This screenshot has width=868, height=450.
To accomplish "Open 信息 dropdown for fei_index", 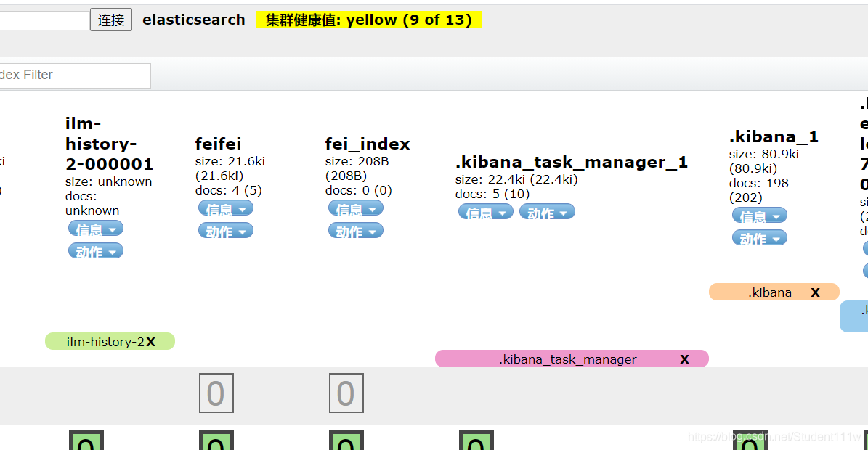I will click(356, 208).
